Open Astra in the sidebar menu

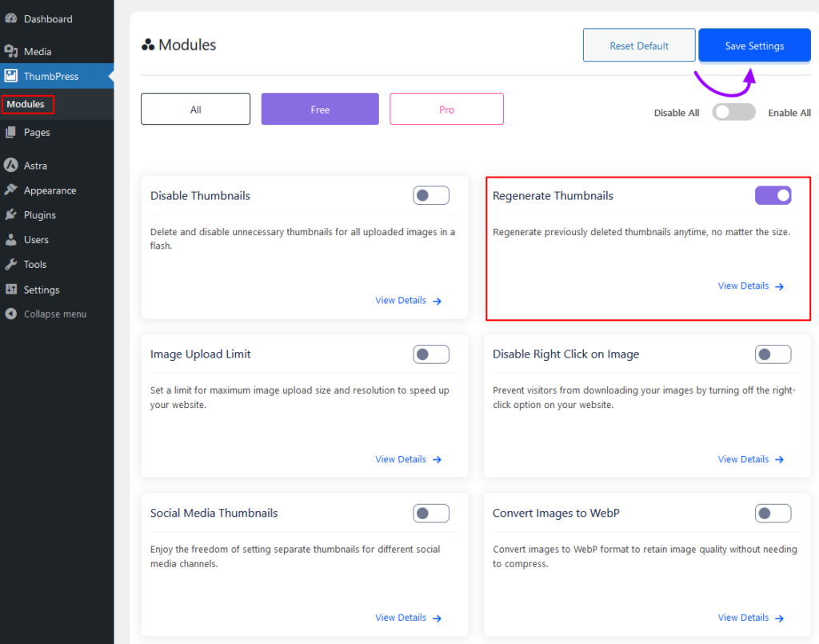coord(57,165)
